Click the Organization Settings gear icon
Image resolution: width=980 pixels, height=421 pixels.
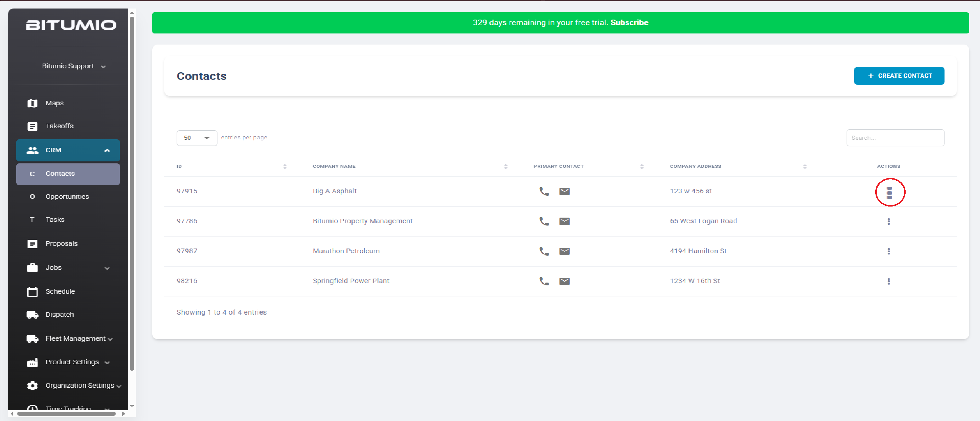(x=32, y=386)
